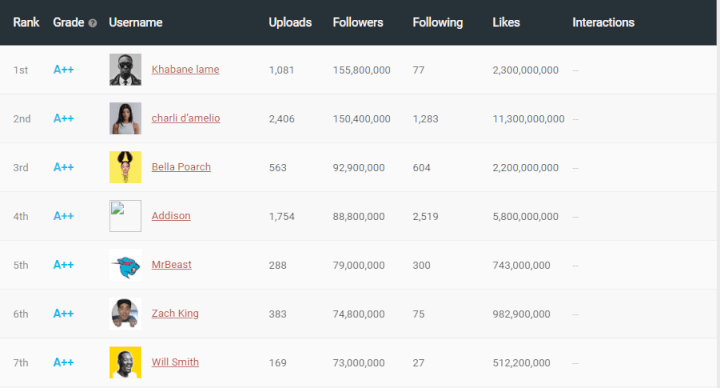The width and height of the screenshot is (720, 388).
Task: Select the 2nd rank cell
Action: pos(22,119)
